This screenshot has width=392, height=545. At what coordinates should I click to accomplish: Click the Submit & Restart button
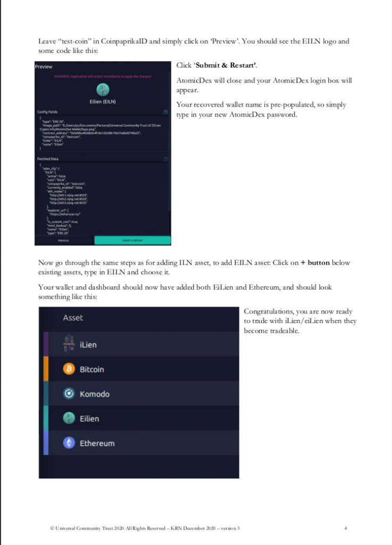(132, 241)
